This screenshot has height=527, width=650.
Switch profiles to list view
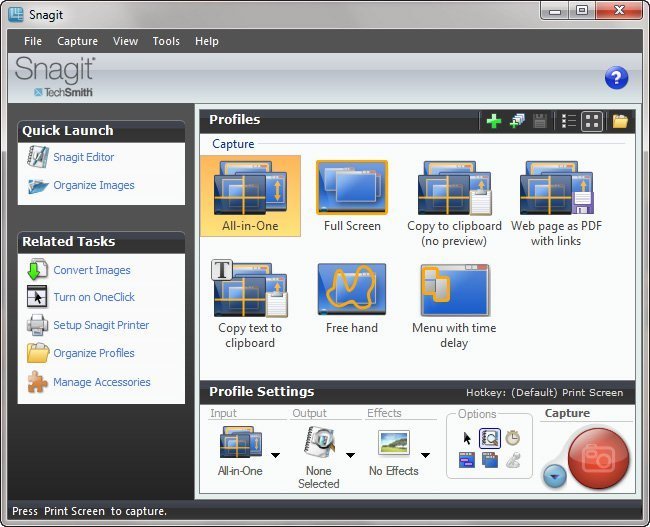tap(568, 121)
